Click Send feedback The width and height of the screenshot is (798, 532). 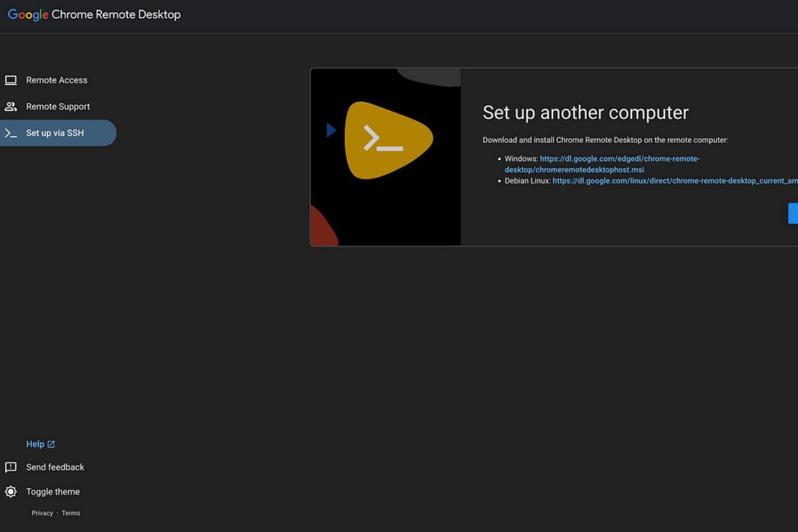pyautogui.click(x=55, y=467)
